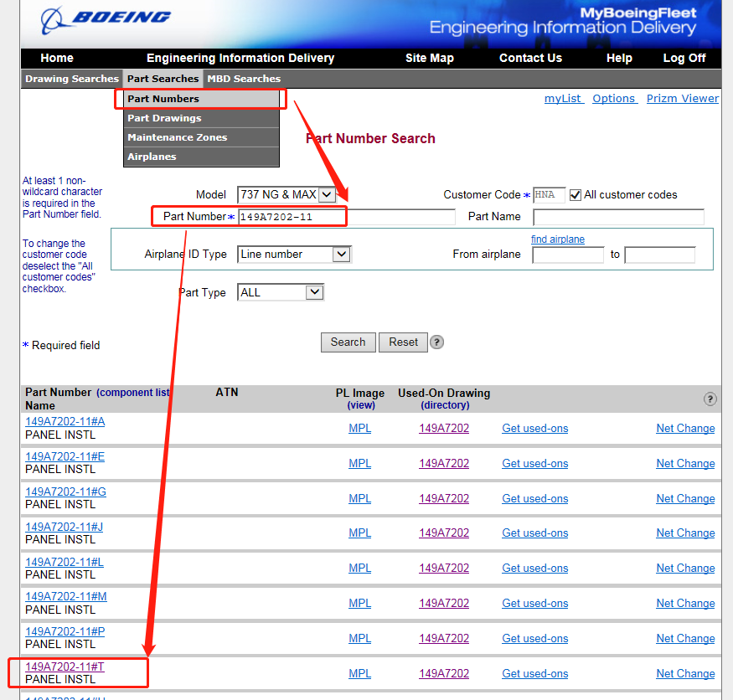The width and height of the screenshot is (733, 700).
Task: Click the Boeing logo
Action: pyautogui.click(x=106, y=19)
